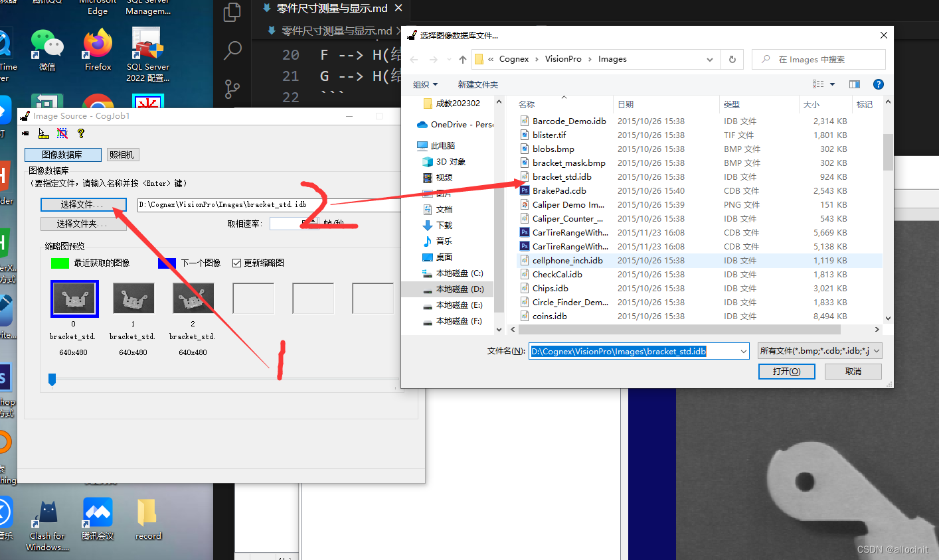
Task: Open help via yellow question mark icon
Action: click(x=81, y=134)
